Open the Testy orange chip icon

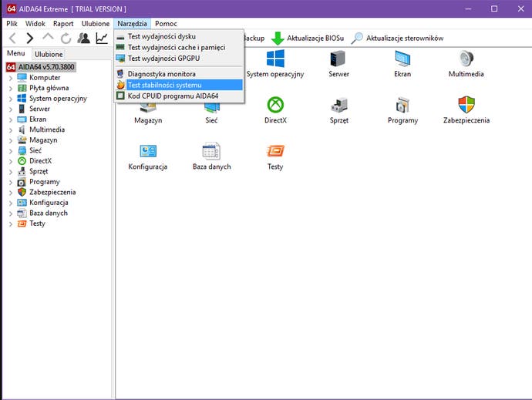point(275,150)
